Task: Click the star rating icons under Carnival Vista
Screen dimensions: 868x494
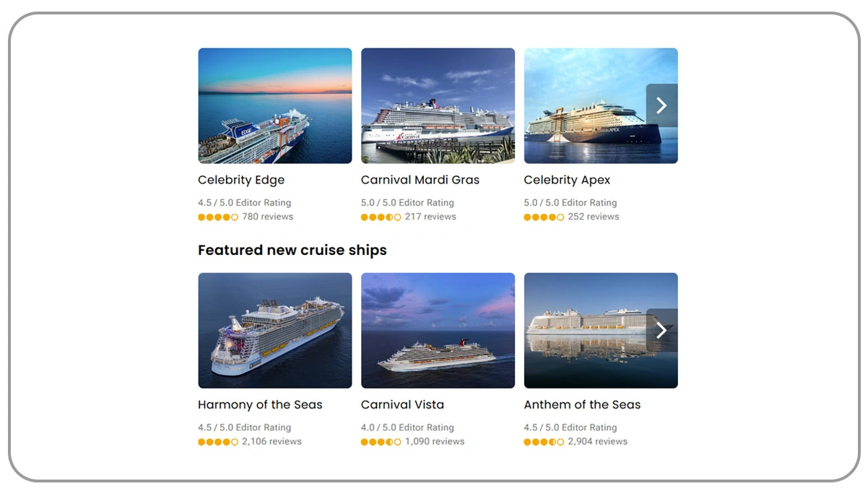Action: pos(381,441)
